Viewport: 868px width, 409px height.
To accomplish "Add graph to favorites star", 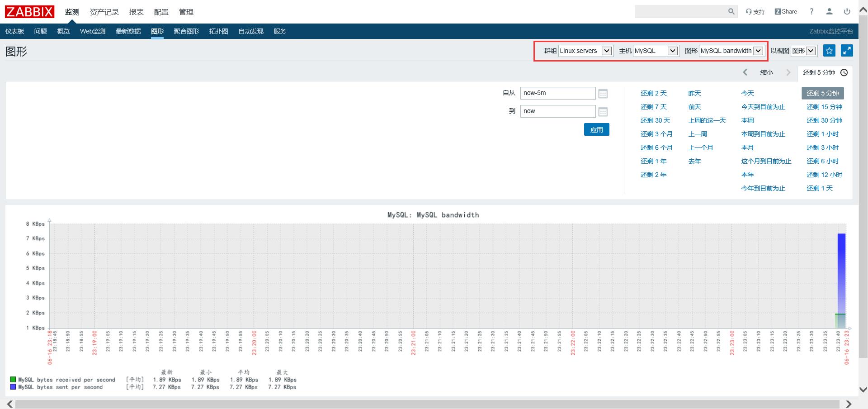I will pyautogui.click(x=829, y=51).
